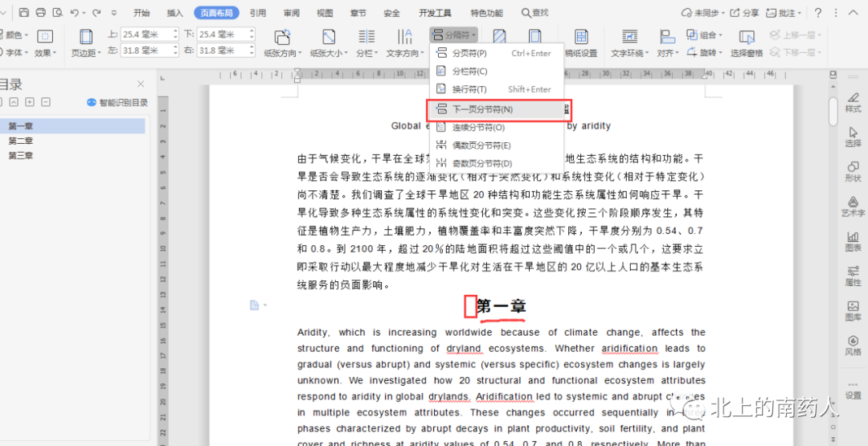868x446 pixels.
Task: Select 下一页分节符(N) from the menu
Action: point(482,109)
